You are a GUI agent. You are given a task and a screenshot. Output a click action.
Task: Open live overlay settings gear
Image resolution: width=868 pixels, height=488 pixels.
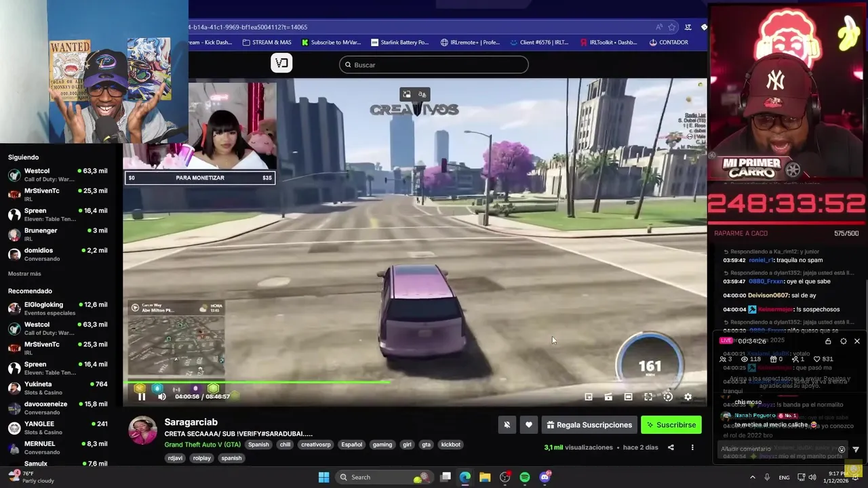point(843,341)
